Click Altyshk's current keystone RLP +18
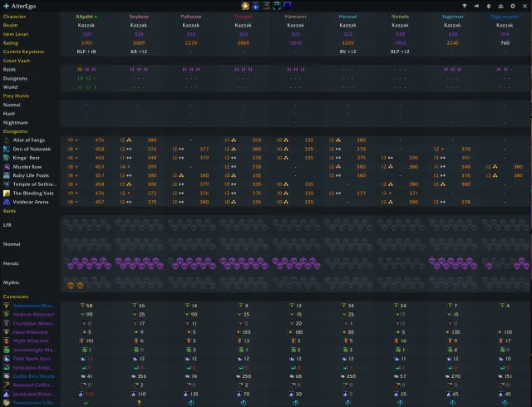 tap(86, 51)
